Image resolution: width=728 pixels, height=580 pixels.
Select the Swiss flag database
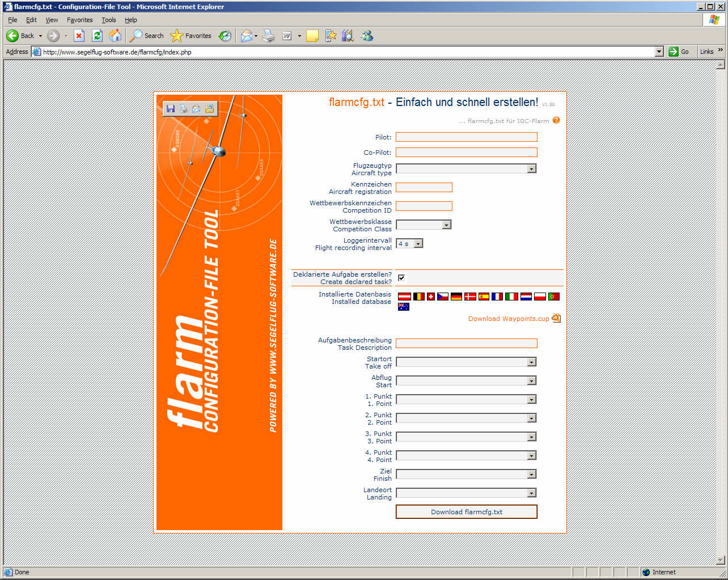431,297
